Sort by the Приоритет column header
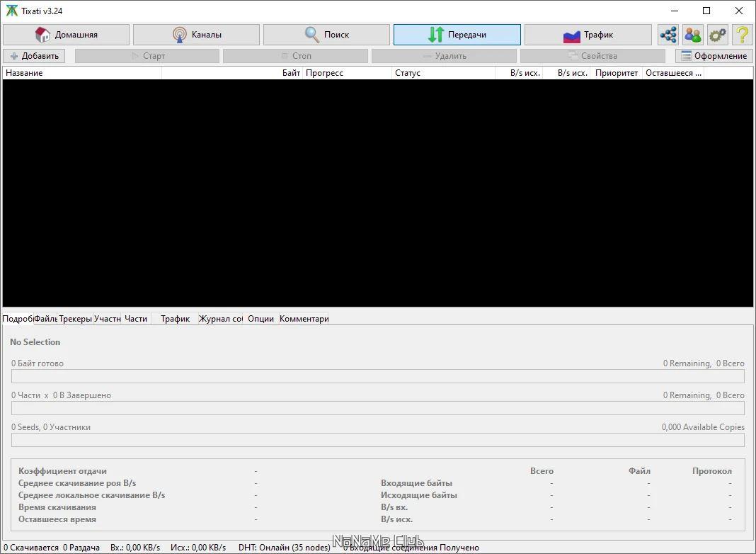The width and height of the screenshot is (756, 554). (x=616, y=73)
